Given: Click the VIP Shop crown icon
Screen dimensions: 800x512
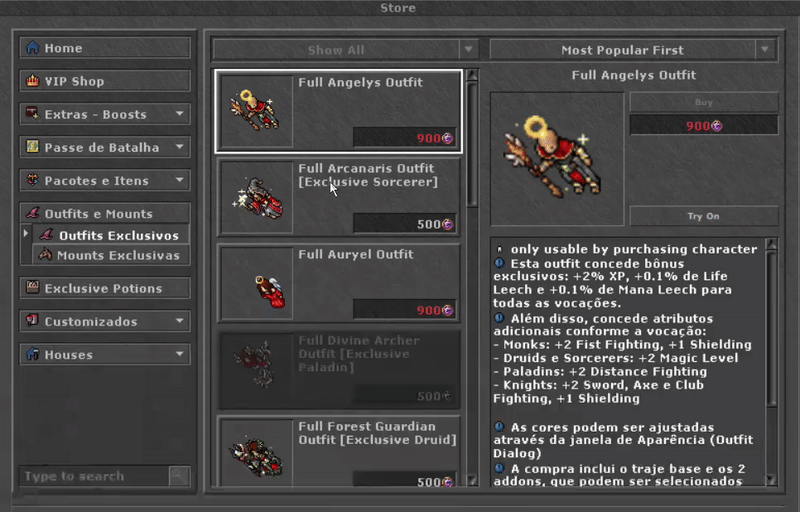Looking at the screenshot, I should pos(33,81).
